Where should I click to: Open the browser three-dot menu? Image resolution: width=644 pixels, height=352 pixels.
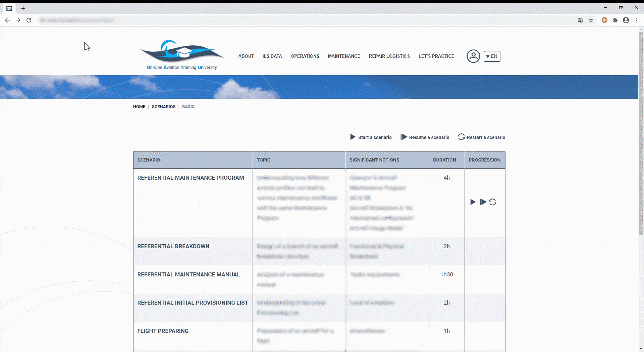pyautogui.click(x=637, y=20)
